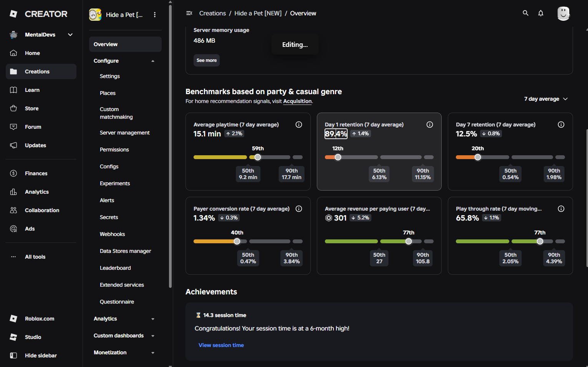
Task: Show info for Day 7 retention benchmark
Action: point(561,125)
